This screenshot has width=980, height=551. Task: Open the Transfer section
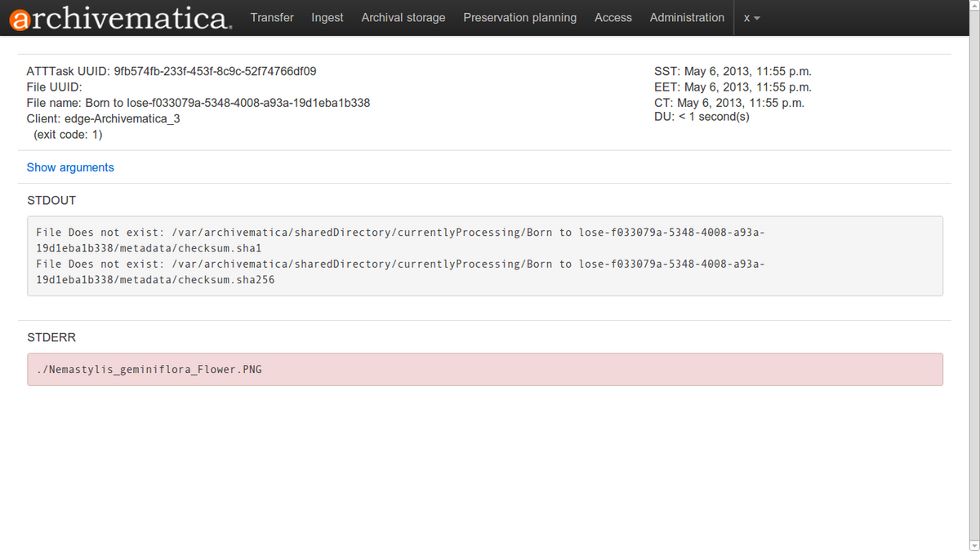(x=272, y=17)
